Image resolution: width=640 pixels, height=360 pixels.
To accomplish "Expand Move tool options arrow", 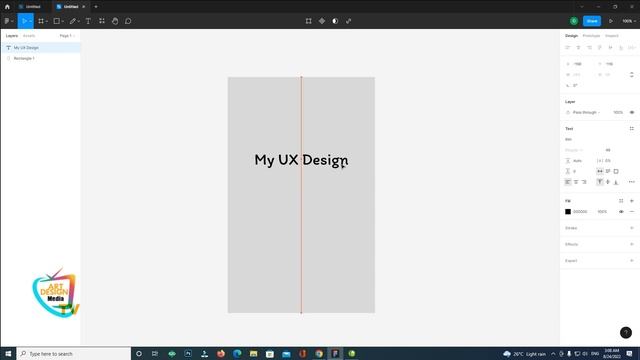I will 31,21.
